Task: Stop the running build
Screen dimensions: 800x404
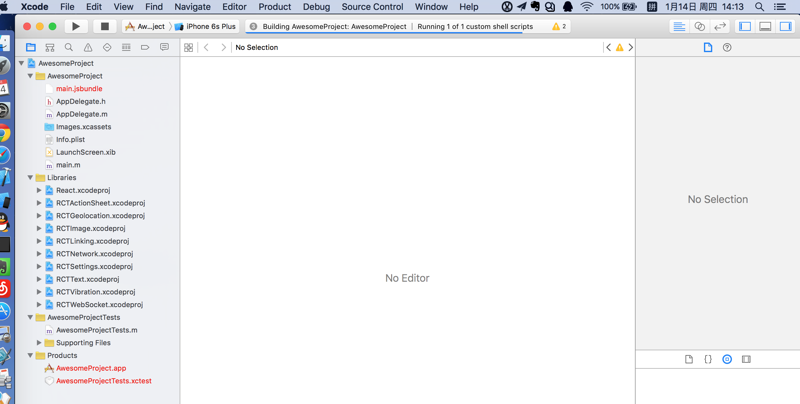Action: 105,27
